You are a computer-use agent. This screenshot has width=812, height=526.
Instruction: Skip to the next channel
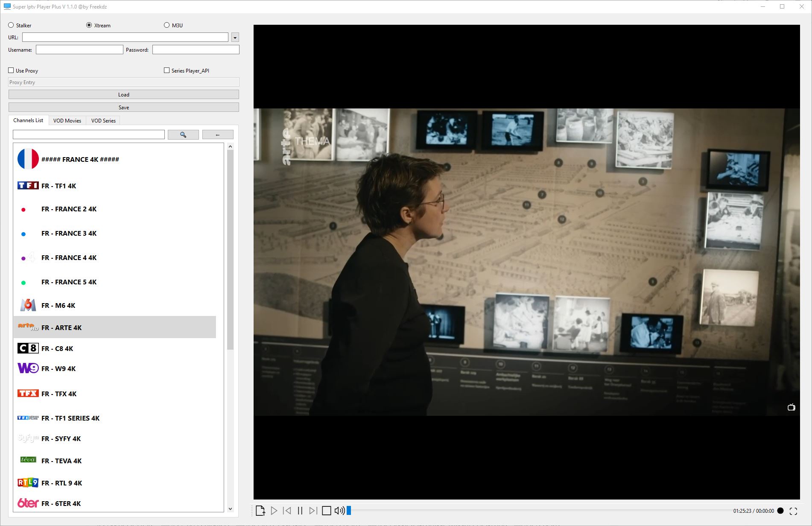click(313, 511)
